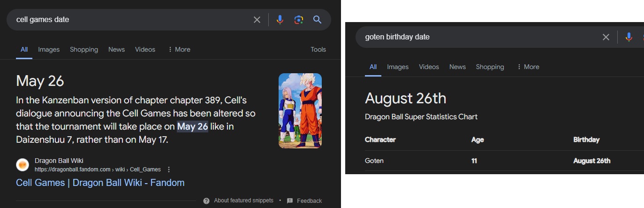Viewport: 644px width, 208px height.
Task: Click the blue magnifier search icon
Action: point(317,20)
